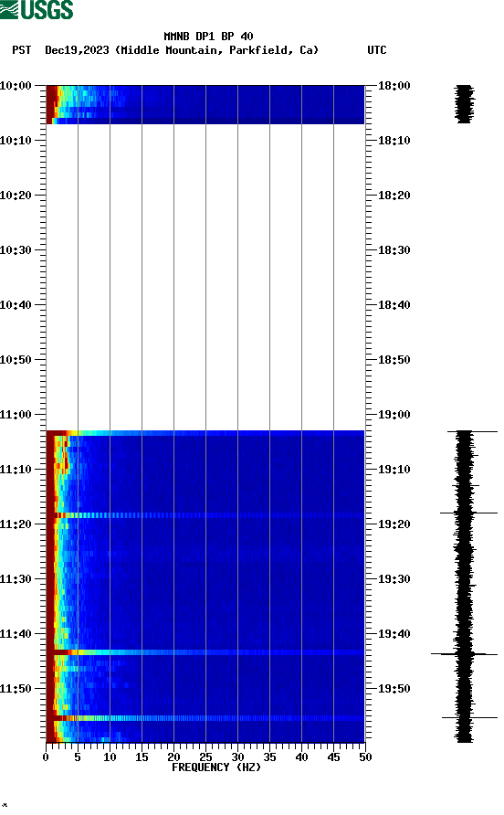This screenshot has height=815, width=504.
Task: Click the 19:00 UTC time label
Action: 394,415
